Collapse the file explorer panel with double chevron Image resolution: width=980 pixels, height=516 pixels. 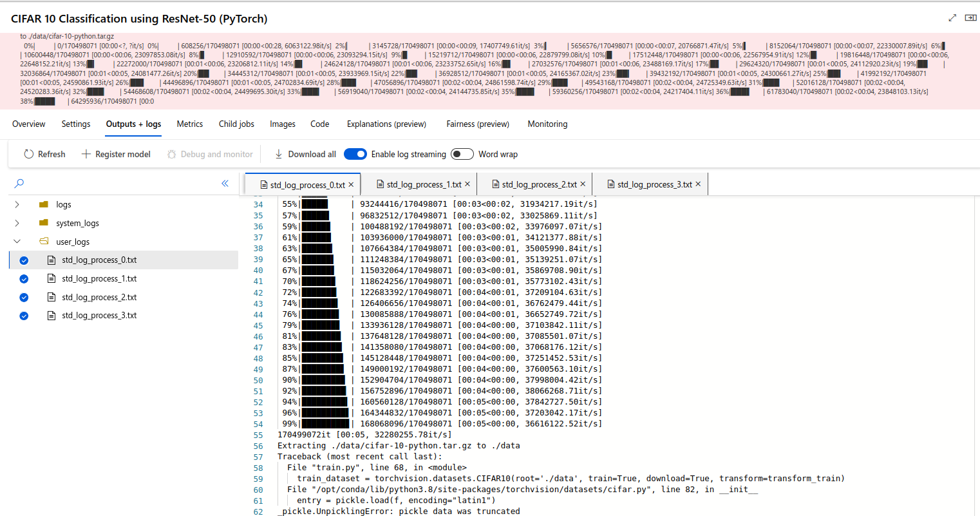coord(225,184)
